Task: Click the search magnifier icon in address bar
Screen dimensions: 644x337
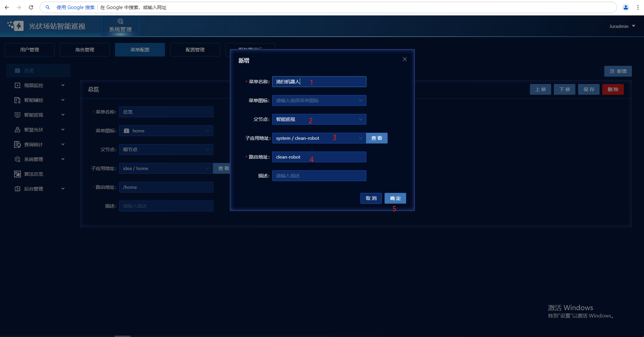Action: [48, 7]
